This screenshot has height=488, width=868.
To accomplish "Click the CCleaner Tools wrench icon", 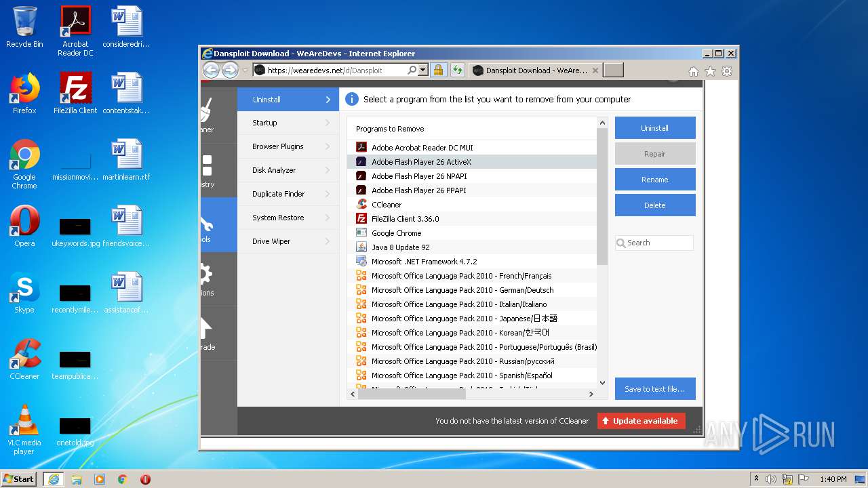I will click(205, 222).
